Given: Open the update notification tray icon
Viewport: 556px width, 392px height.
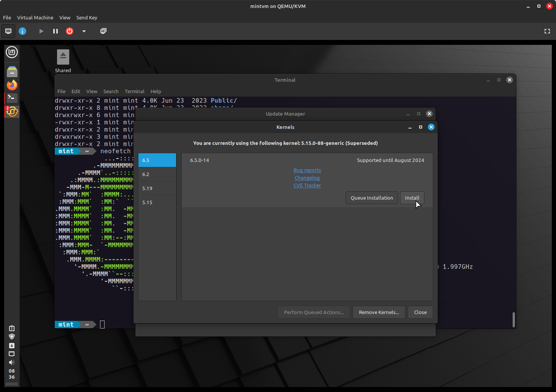Looking at the screenshot, I should [12, 328].
